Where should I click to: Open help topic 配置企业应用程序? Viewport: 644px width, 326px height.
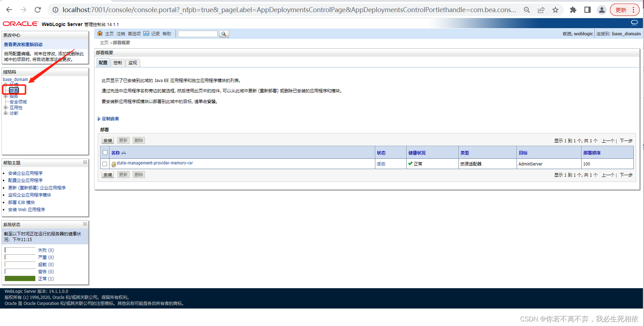point(25,180)
